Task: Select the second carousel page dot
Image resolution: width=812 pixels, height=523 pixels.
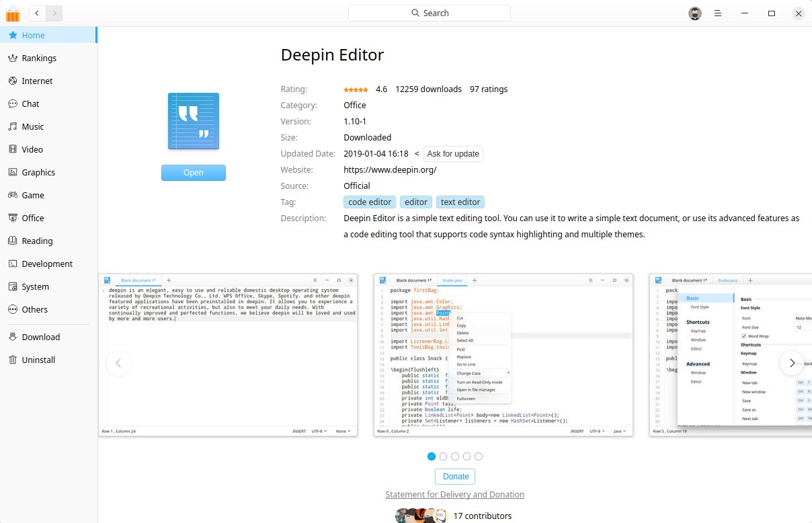Action: 443,456
